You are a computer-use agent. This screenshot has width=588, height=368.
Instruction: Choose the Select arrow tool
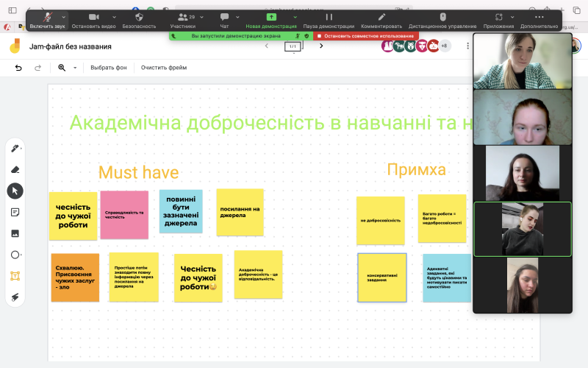click(15, 191)
